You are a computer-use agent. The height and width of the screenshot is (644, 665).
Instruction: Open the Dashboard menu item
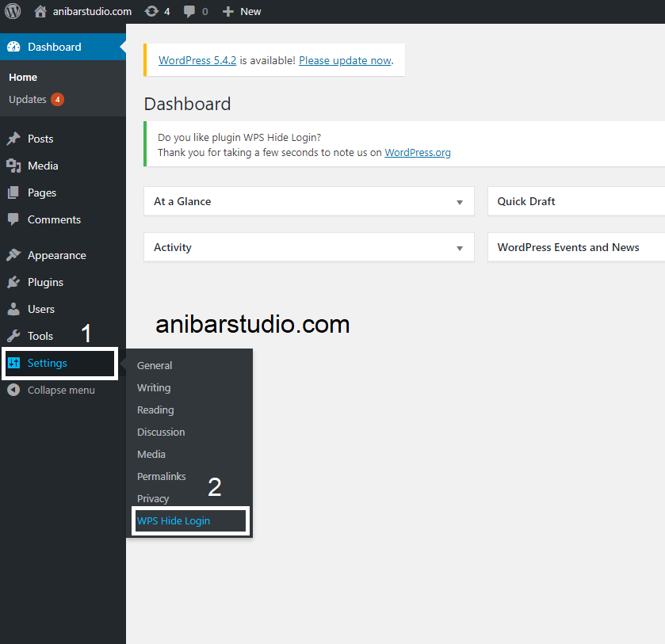(x=63, y=47)
